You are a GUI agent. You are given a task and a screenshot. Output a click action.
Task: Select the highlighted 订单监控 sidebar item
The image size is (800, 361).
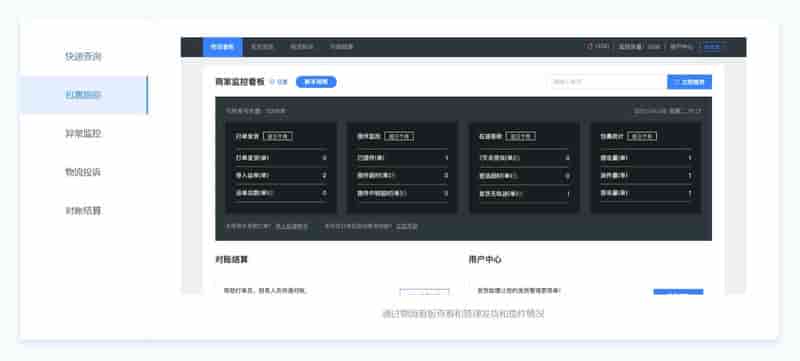84,95
